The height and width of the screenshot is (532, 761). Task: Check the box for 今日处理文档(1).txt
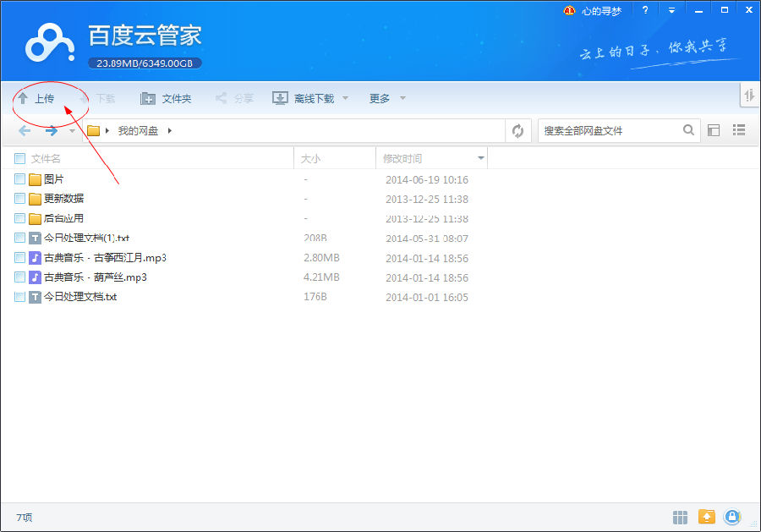[x=20, y=238]
